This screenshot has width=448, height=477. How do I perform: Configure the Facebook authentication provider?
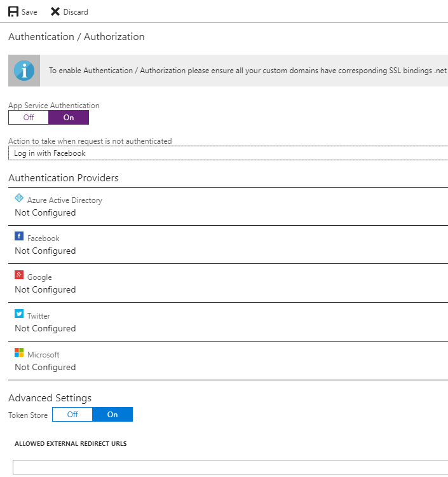point(228,245)
